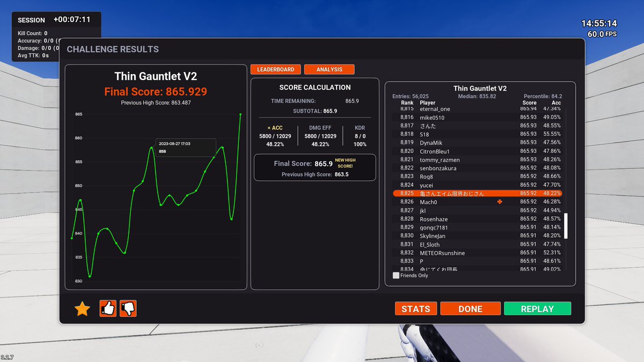Select player tommy_razmen in the leaderboard
644x362 pixels.
[477, 160]
